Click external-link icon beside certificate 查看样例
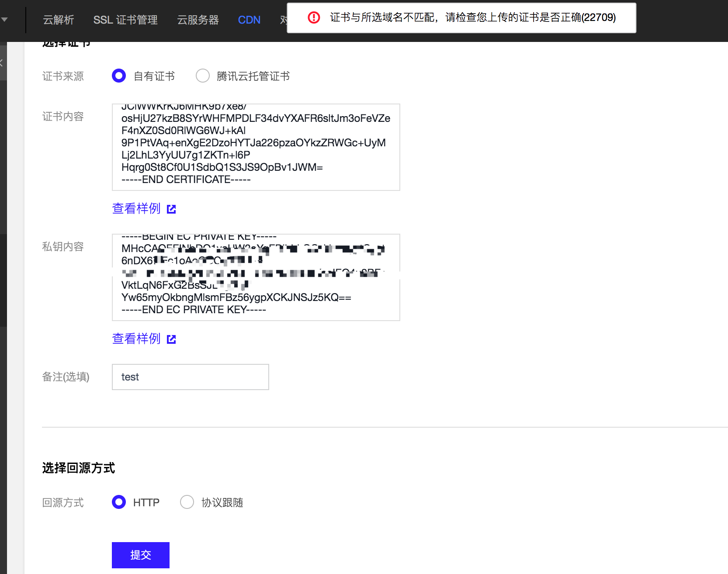Screen dimensions: 728x574 (x=171, y=209)
